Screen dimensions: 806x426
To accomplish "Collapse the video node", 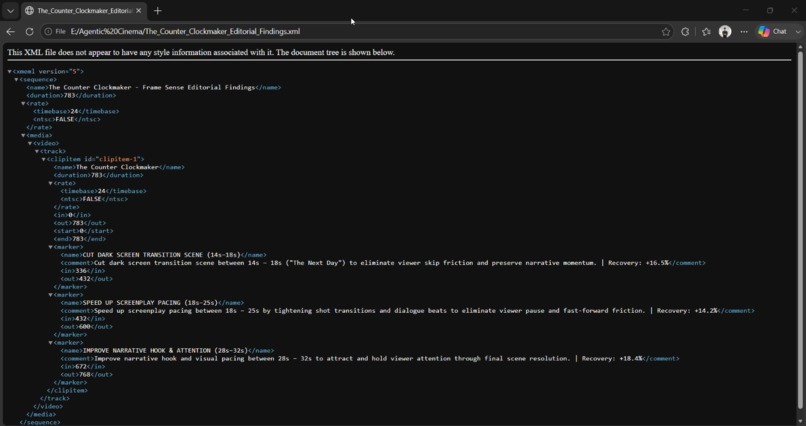I will pyautogui.click(x=30, y=143).
